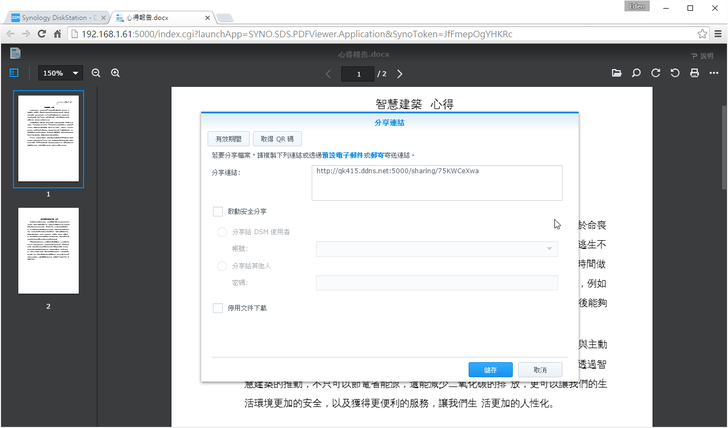Viewport: 728px width, 428px height.
Task: Open the more options ellipsis menu
Action: tap(712, 73)
